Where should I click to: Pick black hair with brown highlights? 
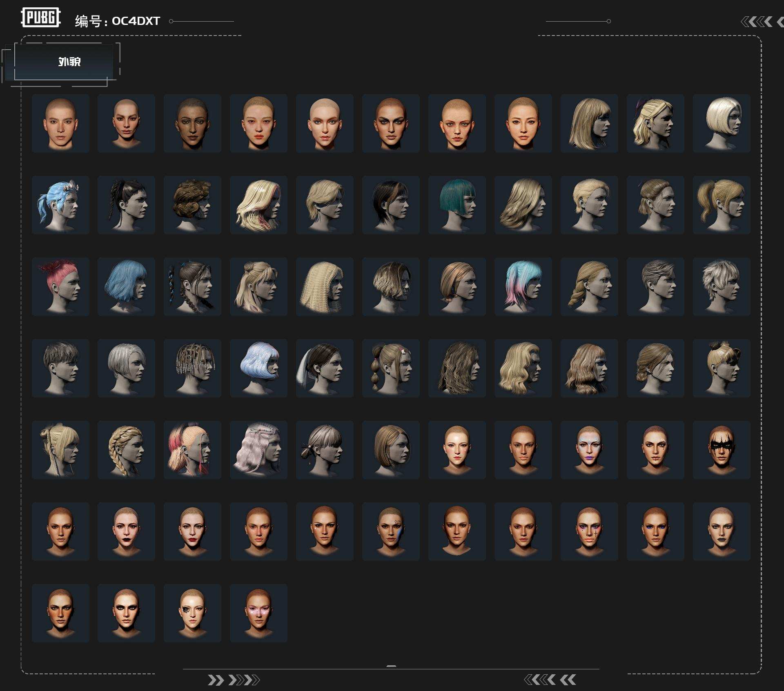[391, 205]
